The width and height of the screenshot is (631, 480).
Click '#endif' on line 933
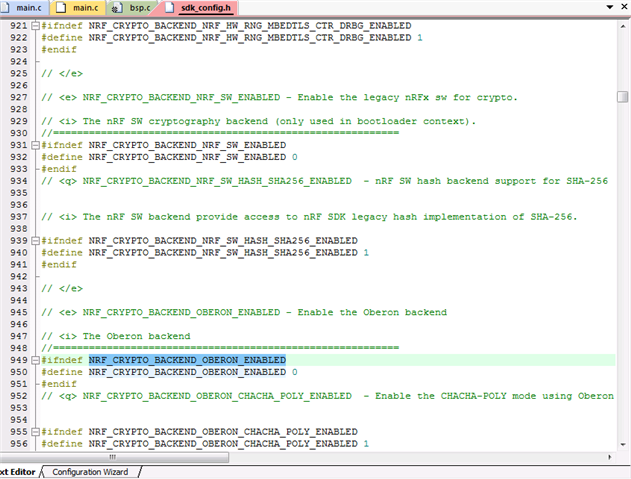pyautogui.click(x=59, y=169)
